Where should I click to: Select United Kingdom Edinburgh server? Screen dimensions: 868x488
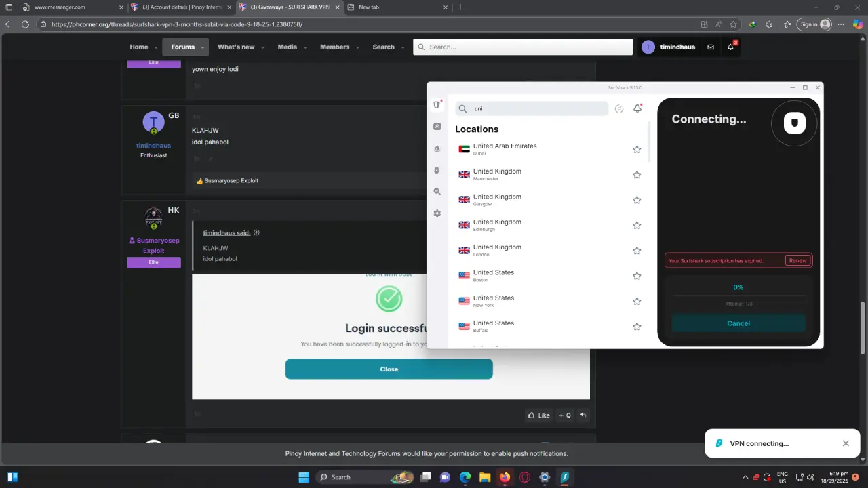point(549,226)
